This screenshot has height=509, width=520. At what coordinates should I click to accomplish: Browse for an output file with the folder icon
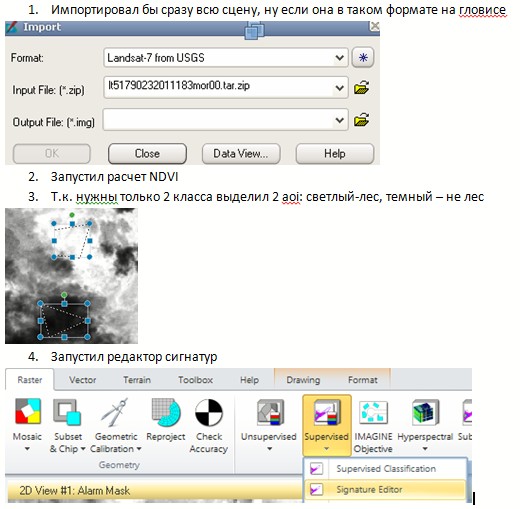(361, 120)
